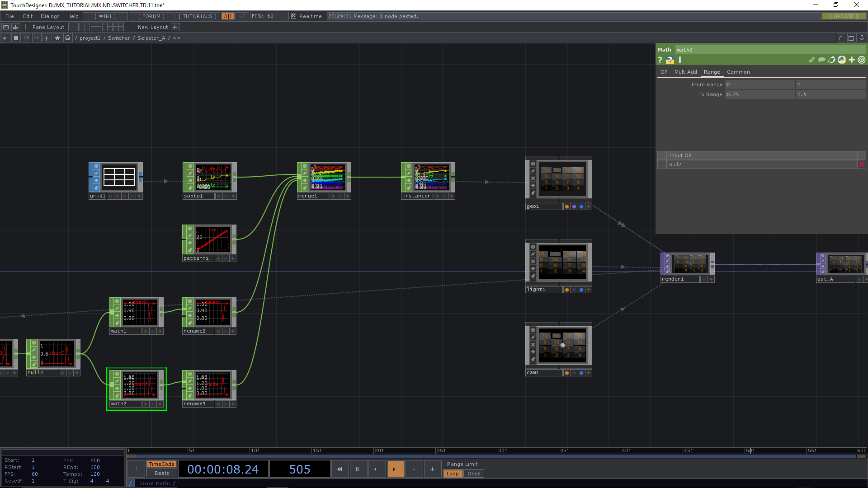Select four-pane grid layout
Viewport: 868px width, 488px height.
[118, 27]
